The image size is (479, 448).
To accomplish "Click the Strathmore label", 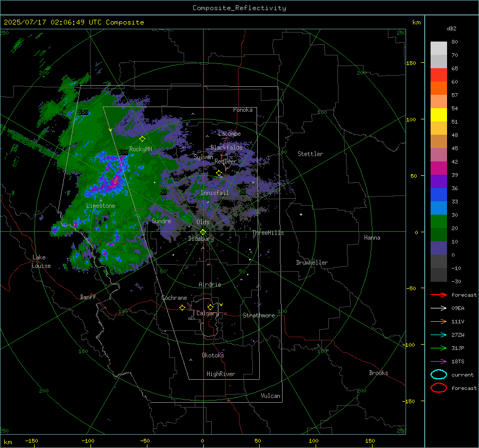I will pyautogui.click(x=259, y=315).
